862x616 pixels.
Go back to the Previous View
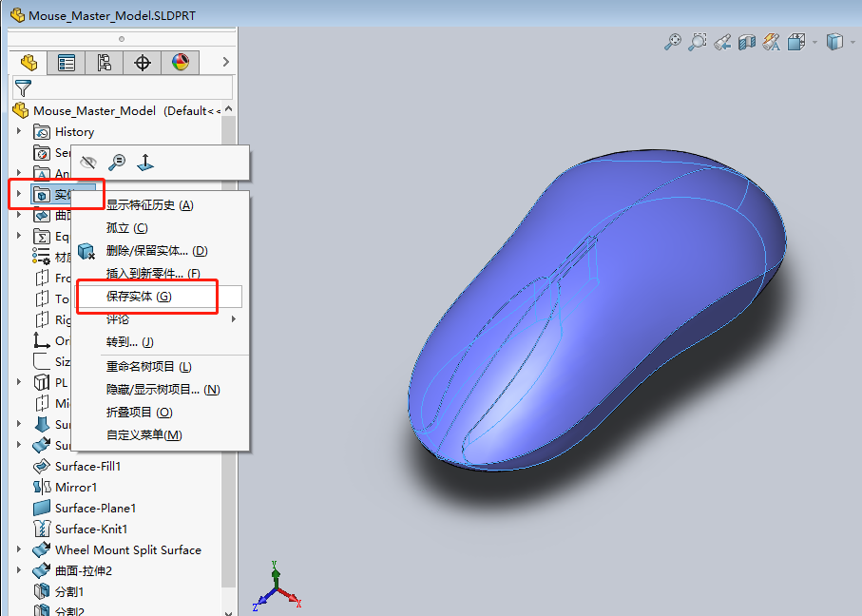pyautogui.click(x=722, y=42)
